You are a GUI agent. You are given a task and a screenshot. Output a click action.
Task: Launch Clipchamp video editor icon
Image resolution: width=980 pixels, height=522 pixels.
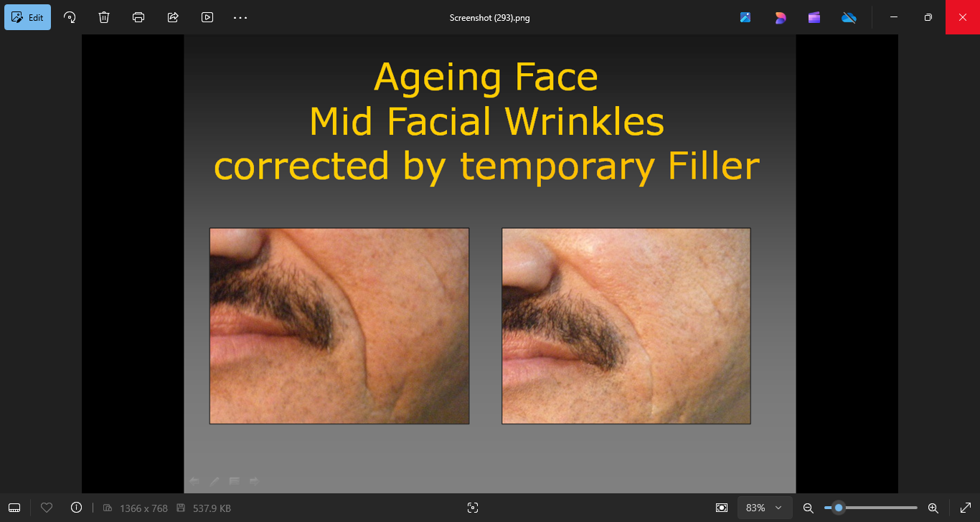(x=814, y=17)
